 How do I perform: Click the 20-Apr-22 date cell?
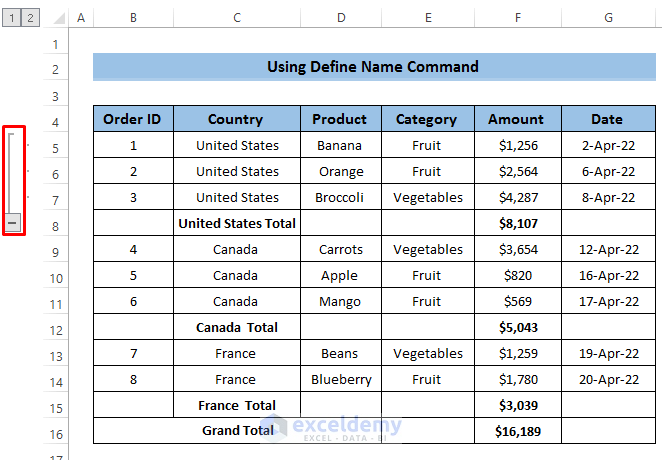pos(608,379)
